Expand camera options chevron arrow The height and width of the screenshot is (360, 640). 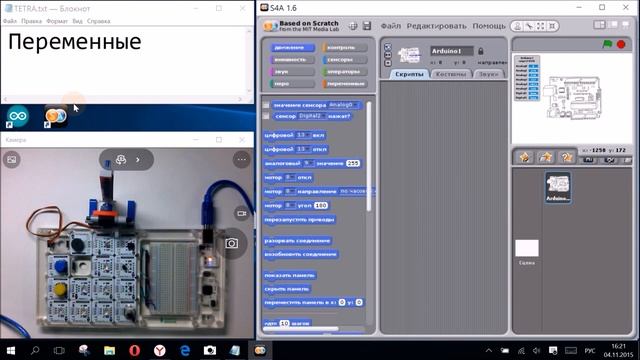tap(138, 160)
